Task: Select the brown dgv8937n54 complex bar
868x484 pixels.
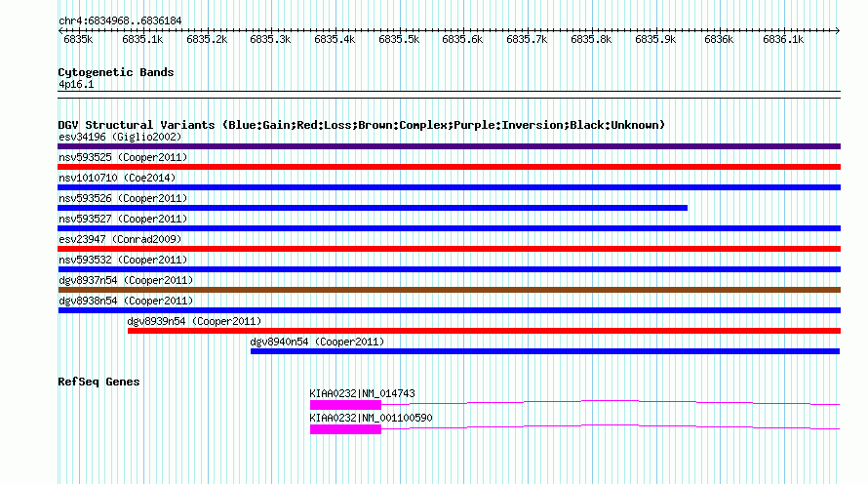Action: (449, 290)
